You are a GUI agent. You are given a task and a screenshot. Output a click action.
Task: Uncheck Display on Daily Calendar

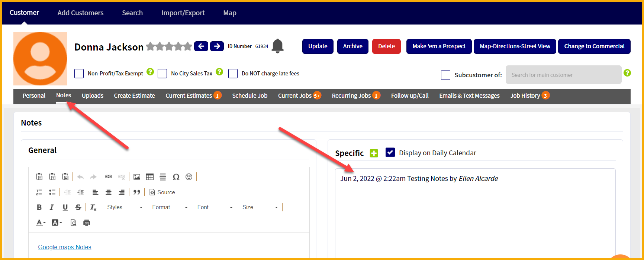[x=390, y=152]
